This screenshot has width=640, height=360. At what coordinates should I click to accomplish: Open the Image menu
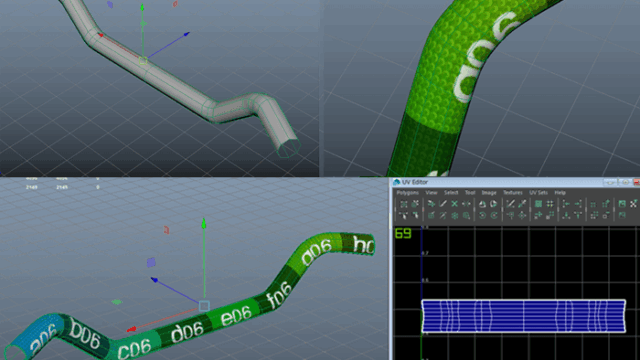(489, 193)
